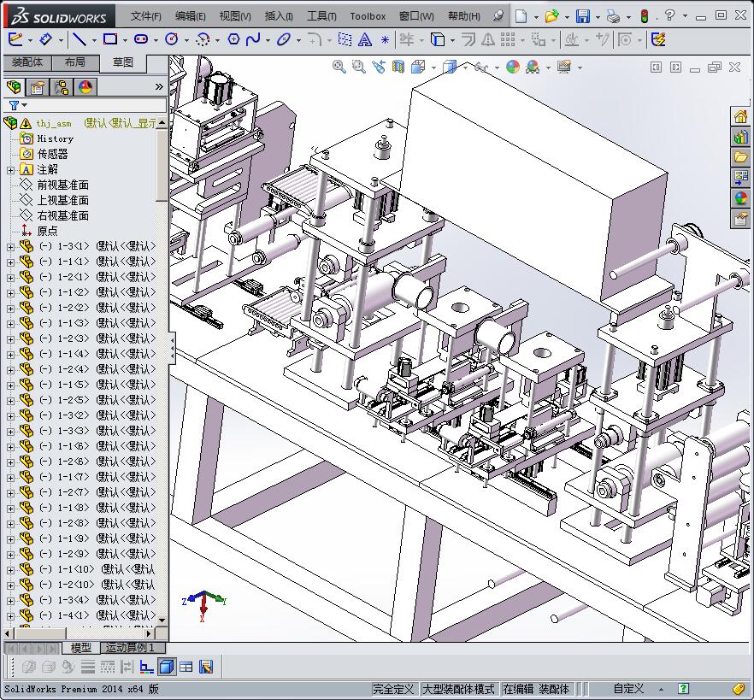Open the PropertyManager tab icon
Image resolution: width=754 pixels, height=700 pixels.
(x=38, y=87)
